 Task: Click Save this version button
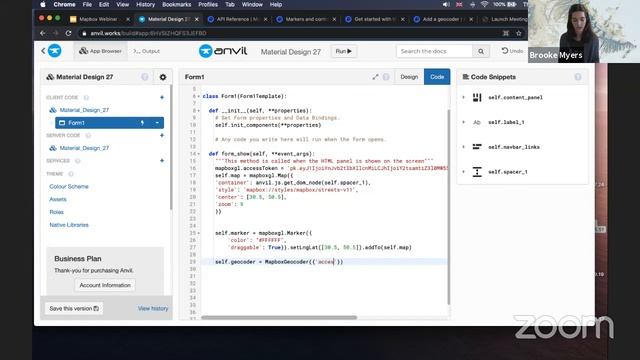[x=74, y=308]
